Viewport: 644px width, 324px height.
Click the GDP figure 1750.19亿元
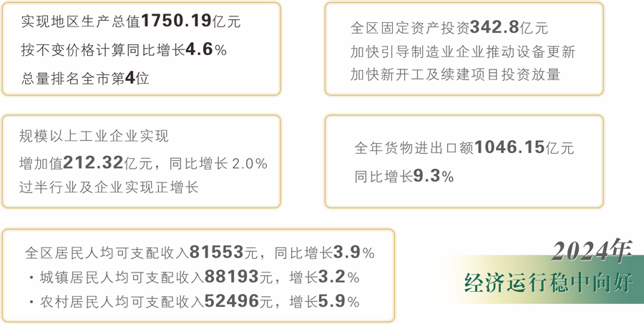click(190, 21)
